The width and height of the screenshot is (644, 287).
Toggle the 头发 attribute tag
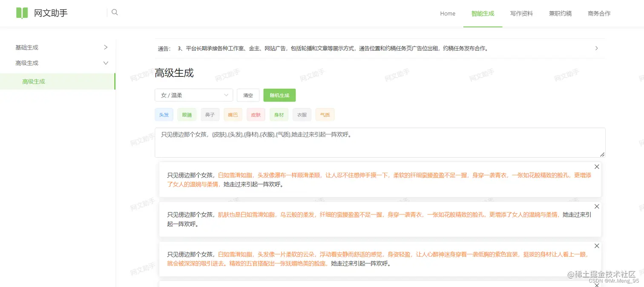coord(164,114)
